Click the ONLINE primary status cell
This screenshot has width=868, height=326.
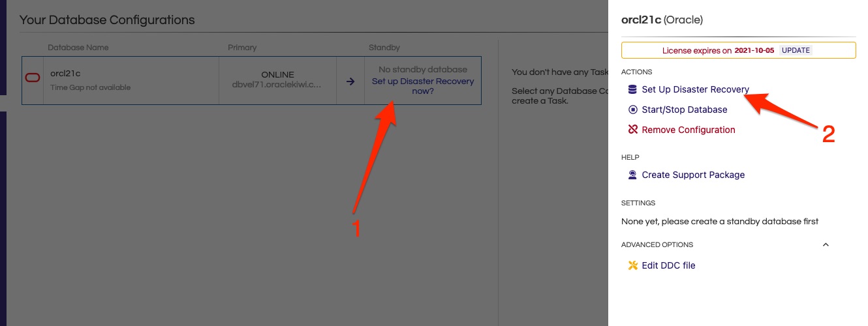pos(277,75)
